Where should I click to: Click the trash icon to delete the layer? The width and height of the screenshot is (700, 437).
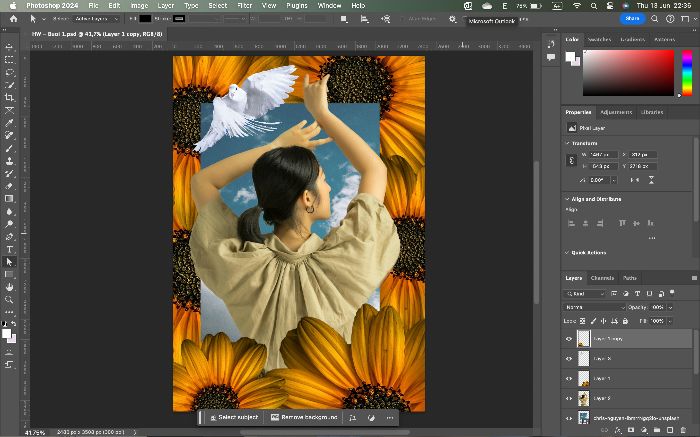[683, 430]
